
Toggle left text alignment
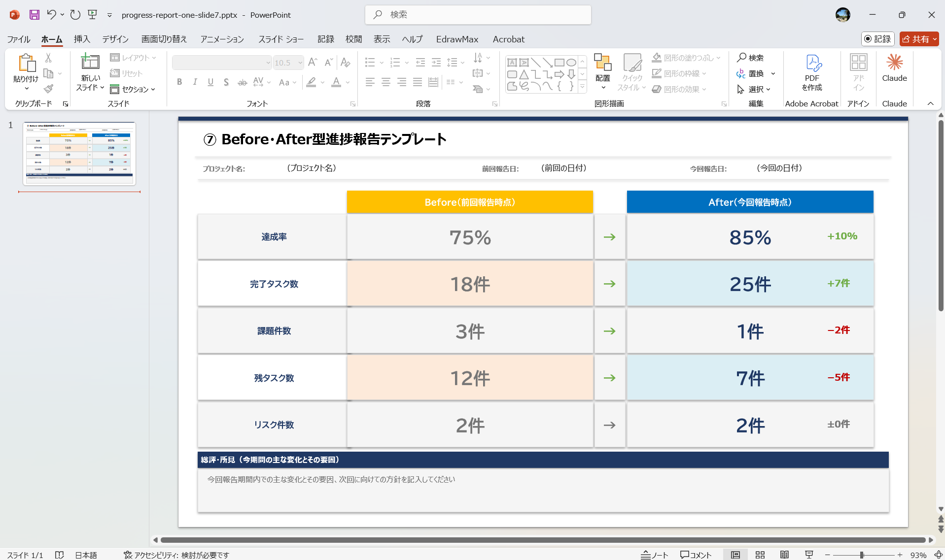[x=370, y=82]
